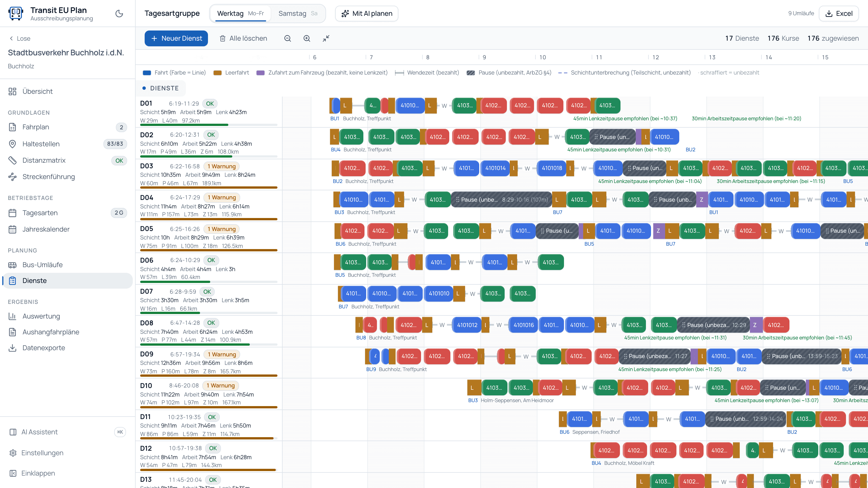Switch to Samstag Sa tab
The width and height of the screenshot is (868, 488).
click(298, 14)
